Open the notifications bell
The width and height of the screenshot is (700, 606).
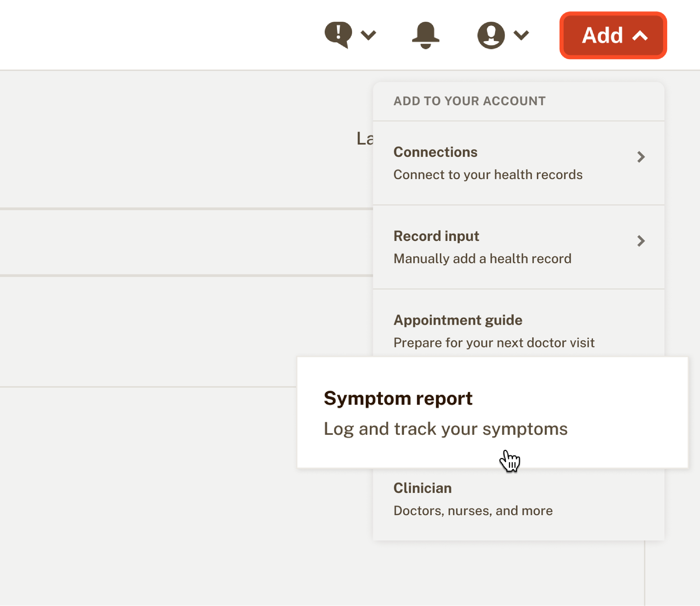pyautogui.click(x=426, y=35)
